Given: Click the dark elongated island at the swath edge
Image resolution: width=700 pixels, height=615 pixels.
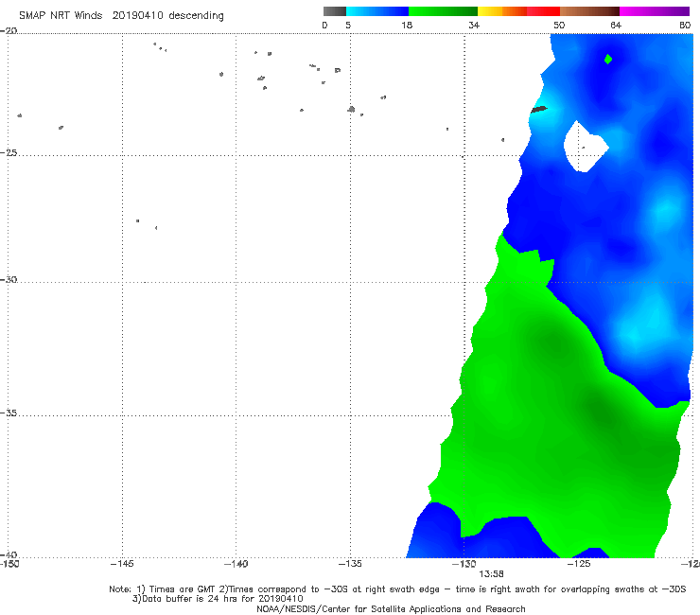Looking at the screenshot, I should coord(539,110).
